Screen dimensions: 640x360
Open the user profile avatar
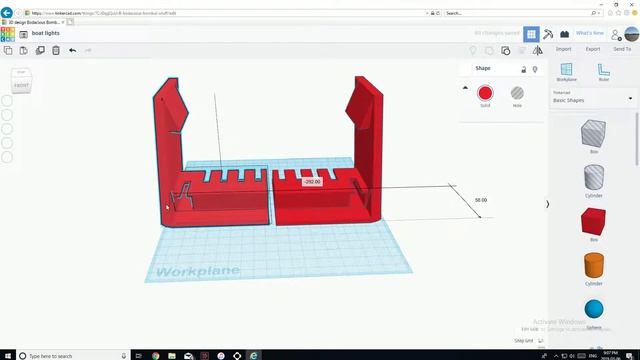tap(631, 34)
